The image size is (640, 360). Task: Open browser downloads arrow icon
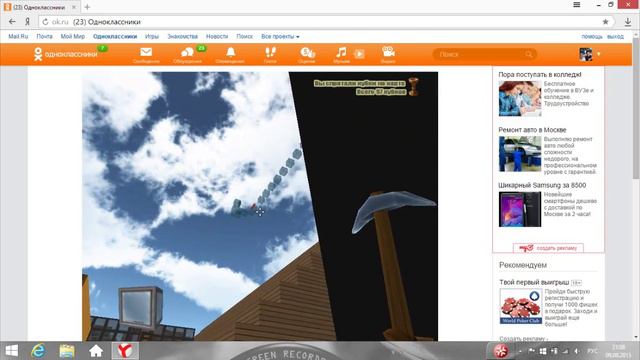(628, 22)
